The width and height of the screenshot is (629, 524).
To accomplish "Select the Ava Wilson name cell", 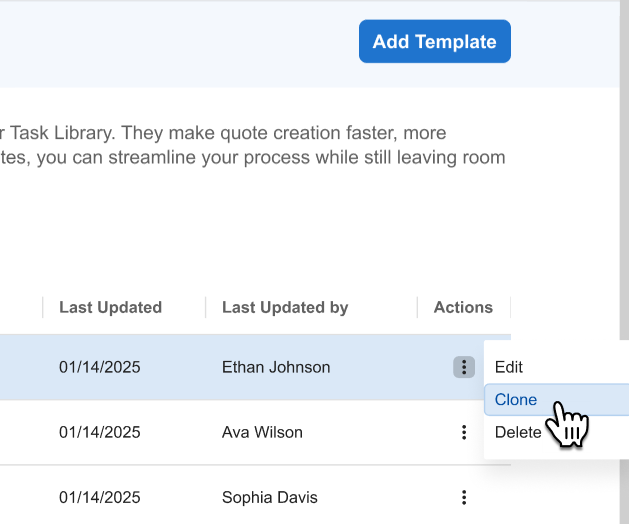I will (x=262, y=432).
